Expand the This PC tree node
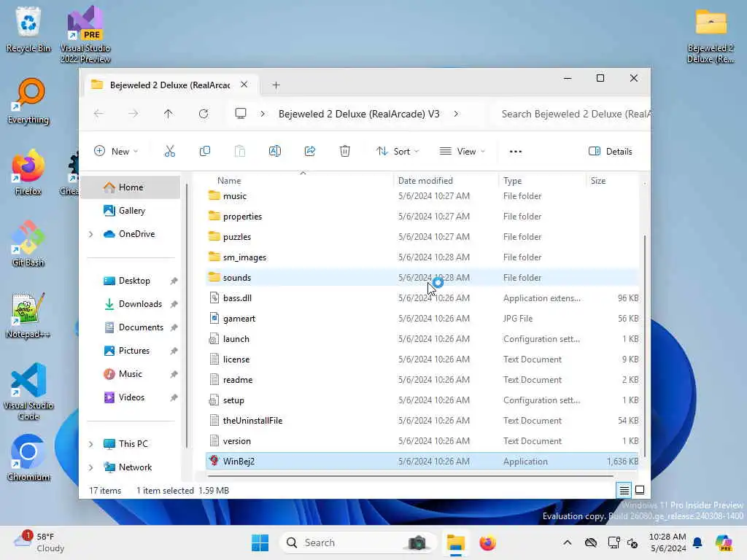Screen dimensions: 747x560 [90, 444]
